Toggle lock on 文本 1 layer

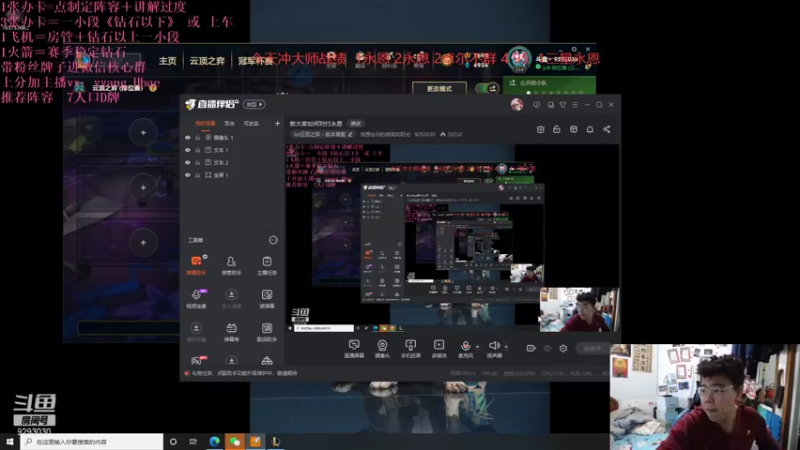click(197, 150)
